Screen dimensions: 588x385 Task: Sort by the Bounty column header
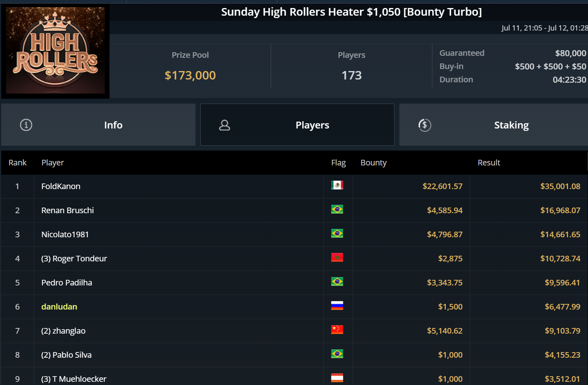(373, 163)
